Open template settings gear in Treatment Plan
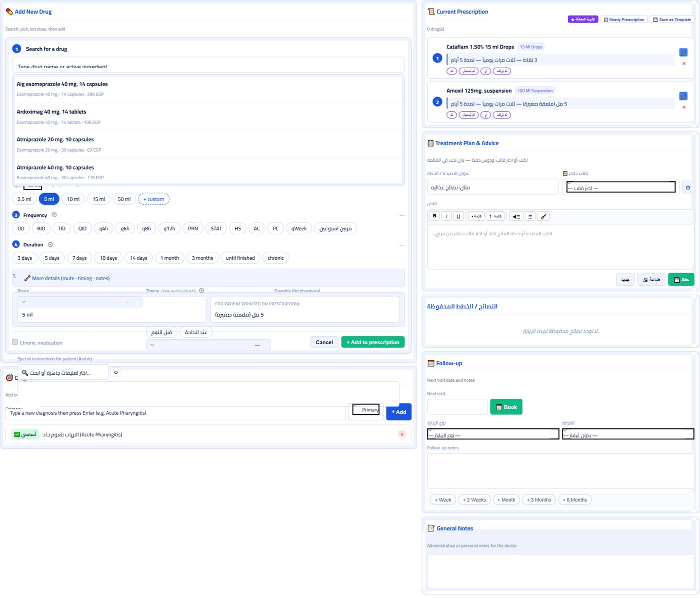700x598 pixels. 688,188
